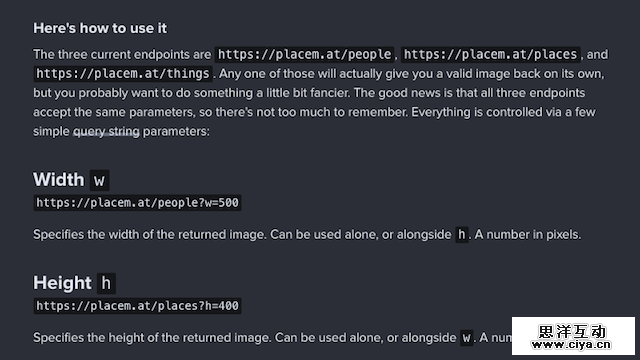This screenshot has height=360, width=640.
Task: Click inline h code in Width description
Action: pos(462,235)
